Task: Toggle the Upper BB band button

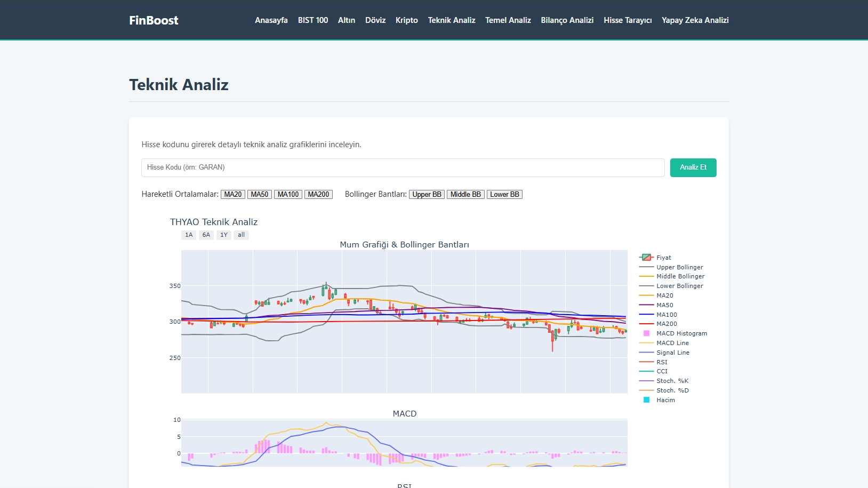Action: click(427, 195)
